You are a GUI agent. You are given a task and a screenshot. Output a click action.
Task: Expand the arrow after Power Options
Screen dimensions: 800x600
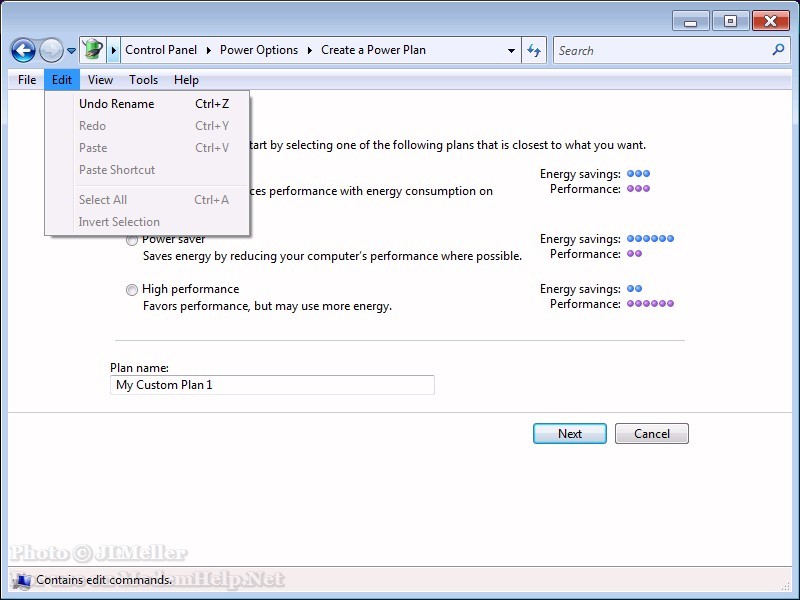coord(310,50)
